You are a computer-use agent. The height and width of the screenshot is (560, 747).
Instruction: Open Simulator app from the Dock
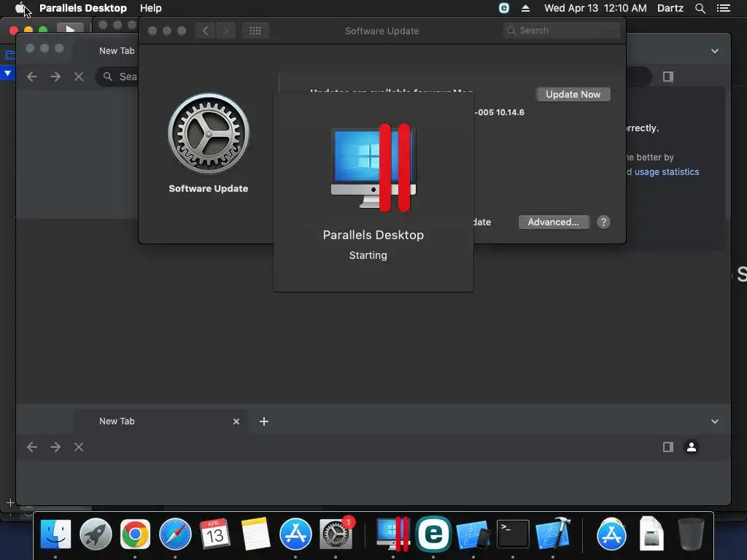(x=473, y=534)
